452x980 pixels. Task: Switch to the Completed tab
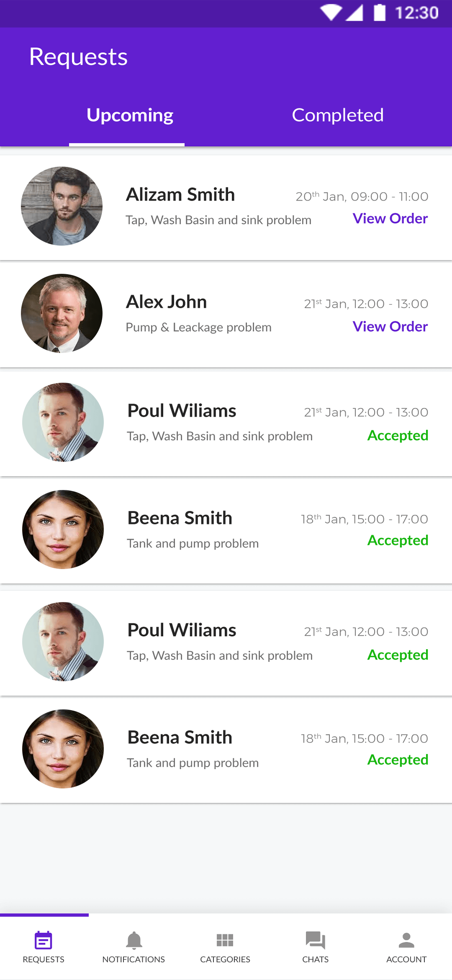(x=338, y=114)
